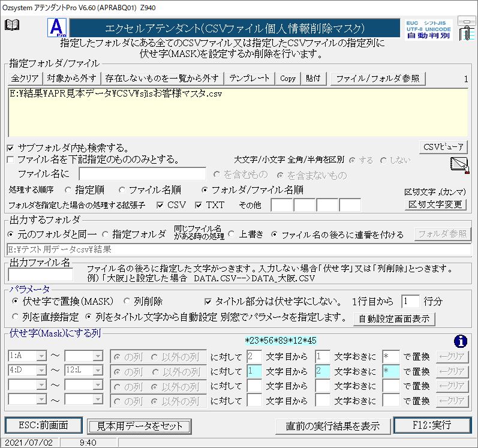Click the first その他 extension field
Image resolution: width=478 pixels, height=448 pixels.
click(x=282, y=205)
